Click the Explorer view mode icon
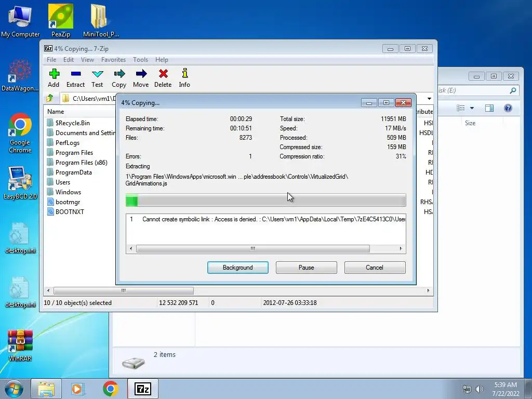Image resolution: width=532 pixels, height=399 pixels. click(x=461, y=108)
